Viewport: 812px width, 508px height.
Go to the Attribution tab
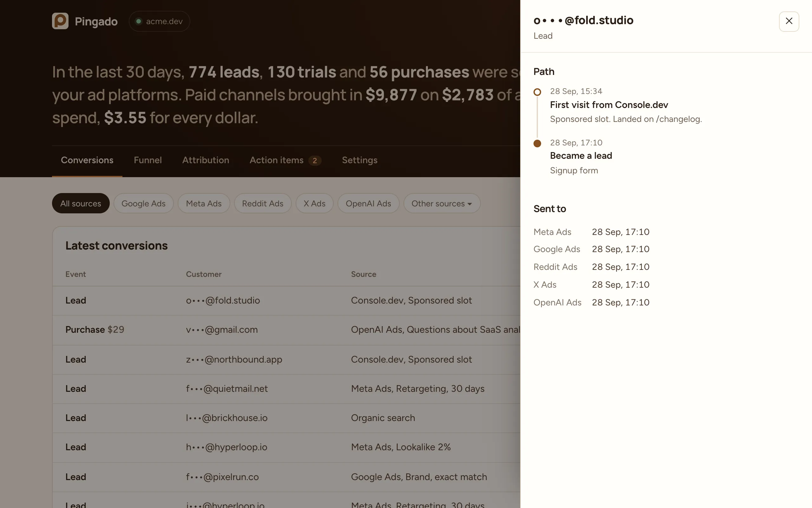coord(205,160)
